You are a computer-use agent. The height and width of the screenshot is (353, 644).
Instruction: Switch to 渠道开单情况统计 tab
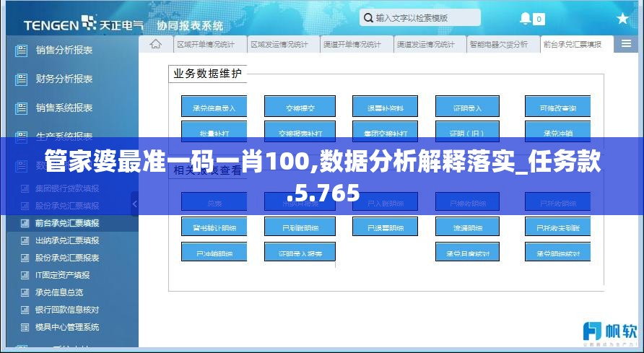[x=357, y=44]
